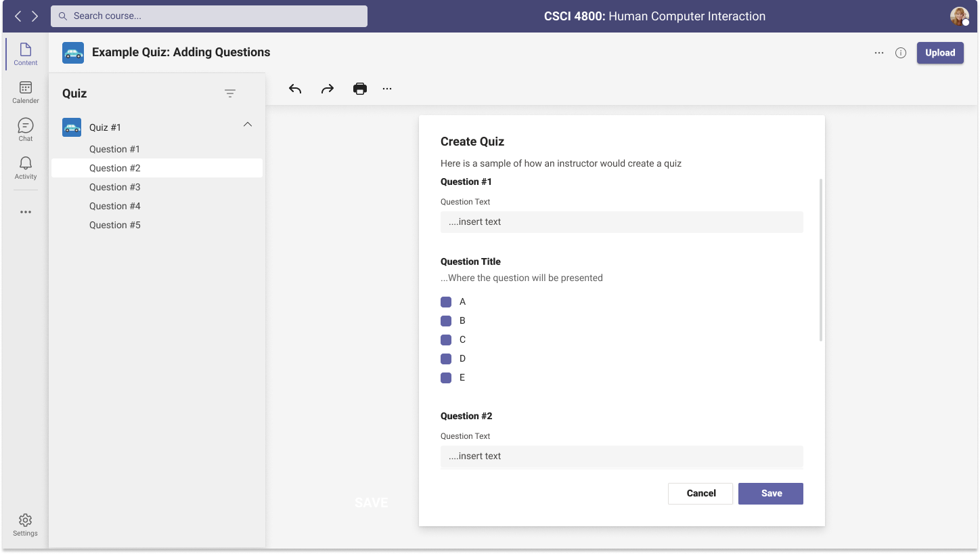Collapse the Quiz #1 tree chevron
This screenshot has width=980, height=554.
248,125
